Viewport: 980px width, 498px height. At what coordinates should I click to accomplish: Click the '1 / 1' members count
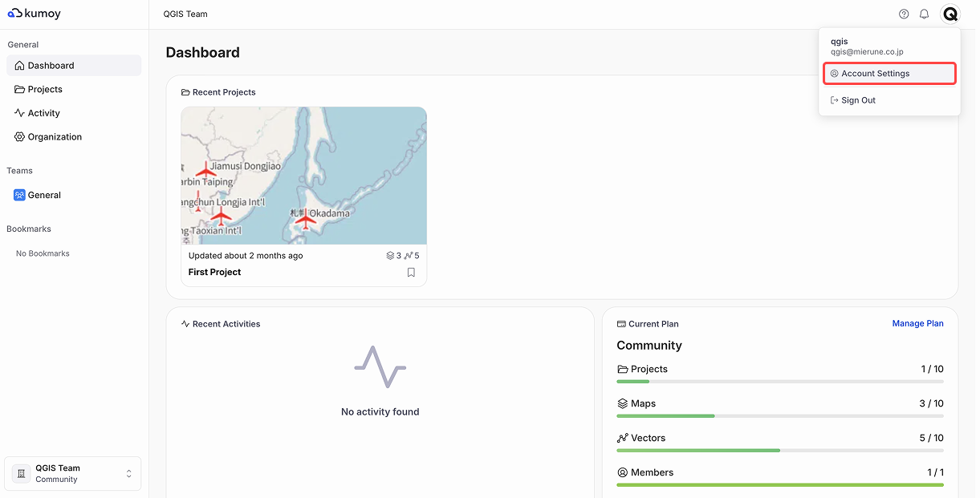point(936,473)
